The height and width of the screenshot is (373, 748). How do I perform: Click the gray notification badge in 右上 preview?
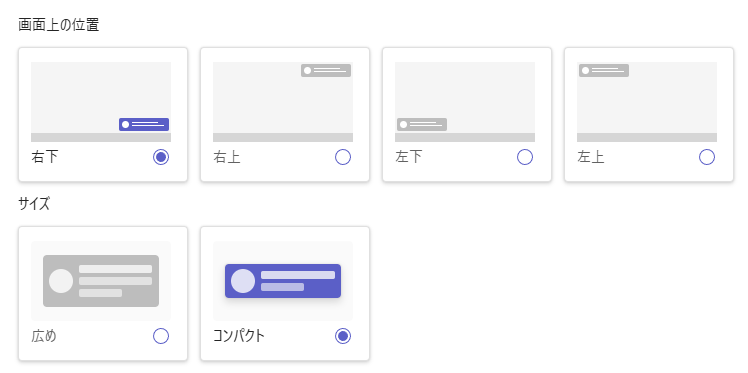pos(326,71)
